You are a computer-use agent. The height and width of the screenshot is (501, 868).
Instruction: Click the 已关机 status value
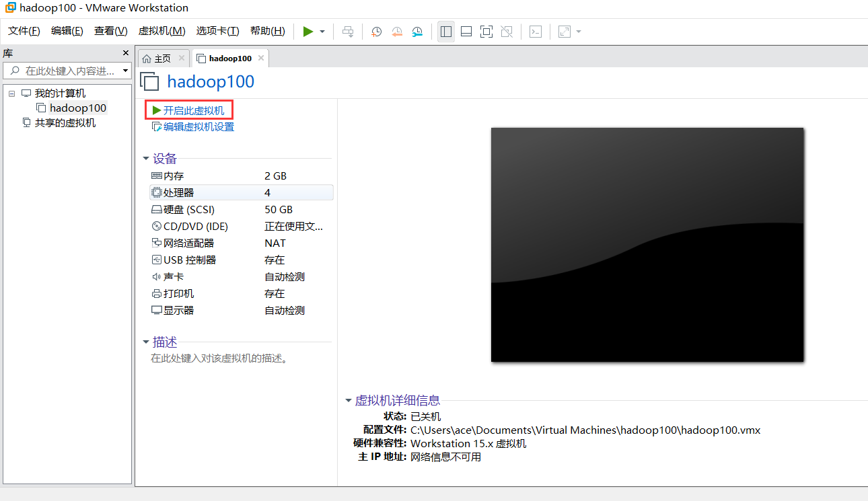tap(426, 416)
